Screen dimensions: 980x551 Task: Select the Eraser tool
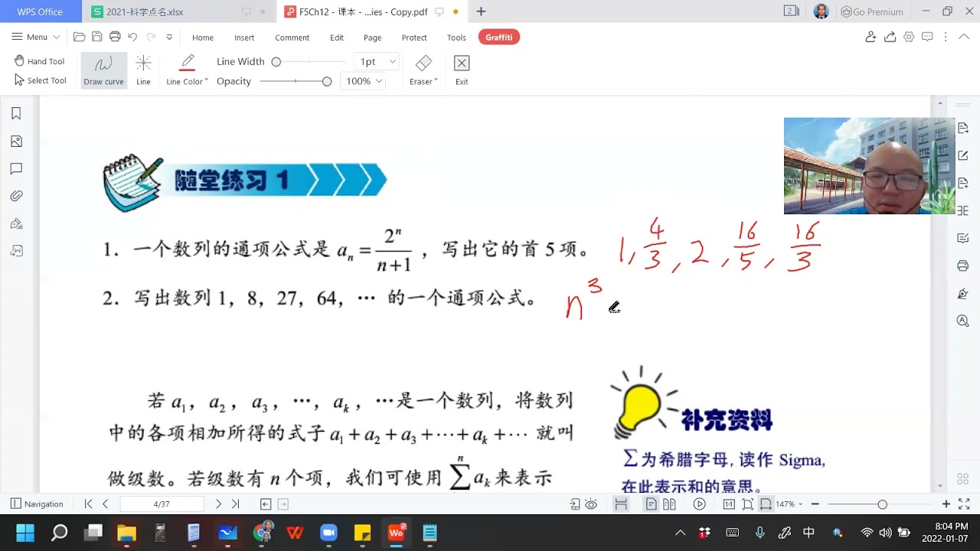click(423, 70)
